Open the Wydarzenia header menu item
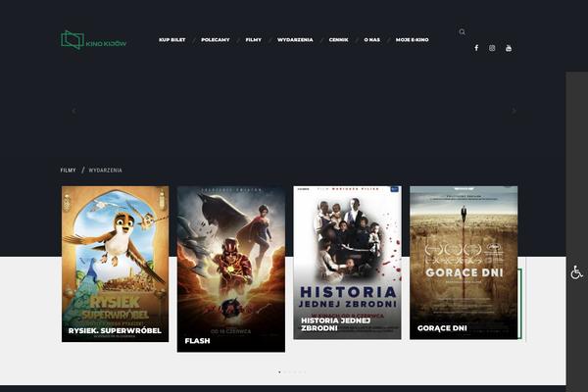This screenshot has height=392, width=588. click(x=295, y=40)
